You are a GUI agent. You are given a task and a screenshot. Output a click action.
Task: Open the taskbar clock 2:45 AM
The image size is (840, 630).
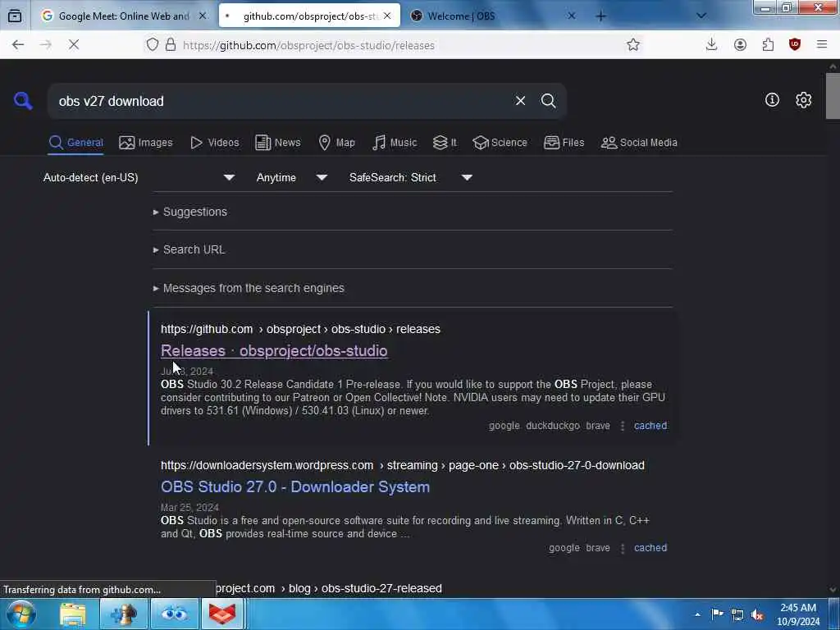pyautogui.click(x=797, y=614)
